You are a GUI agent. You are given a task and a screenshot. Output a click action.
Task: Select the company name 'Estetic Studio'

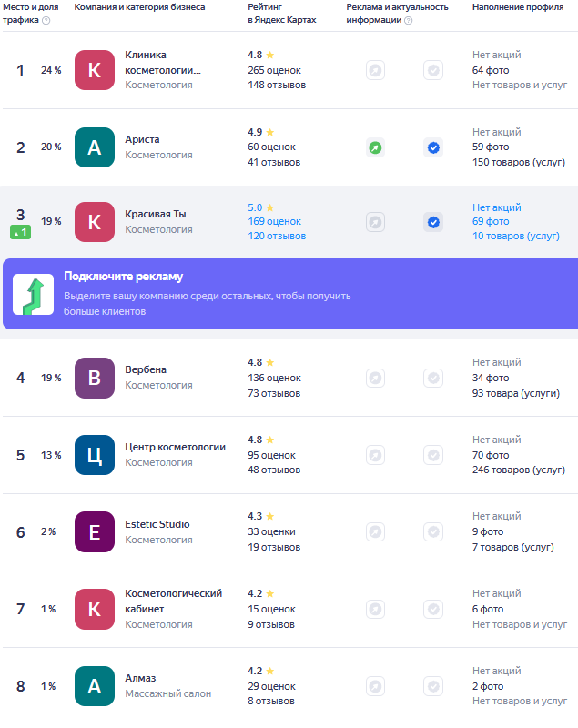[157, 524]
